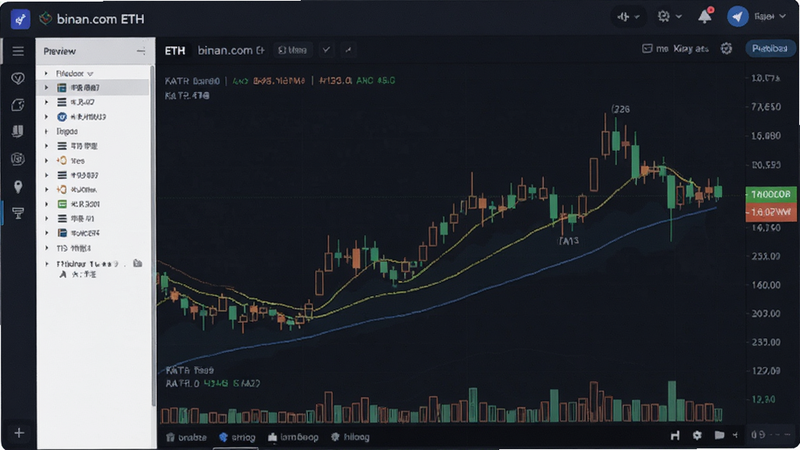
Task: Open the 'smiog' tab at chart bottom
Action: tap(237, 437)
